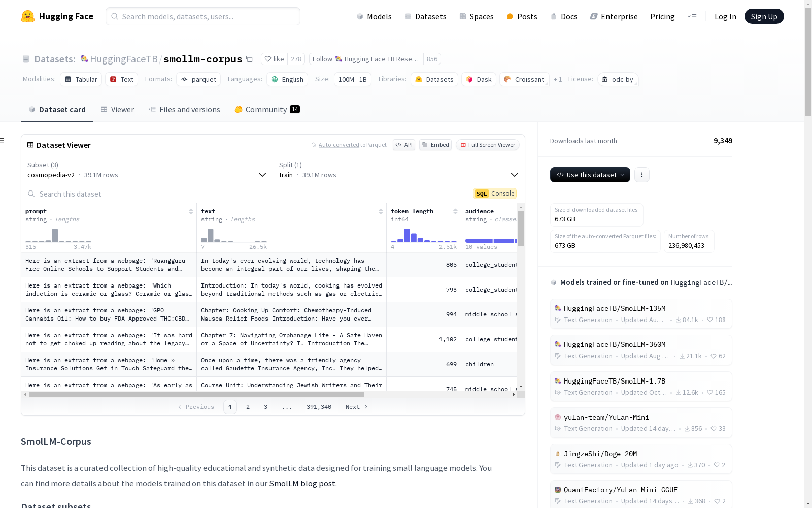This screenshot has height=508, width=812.
Task: Open Docs in top navigation
Action: 564,16
